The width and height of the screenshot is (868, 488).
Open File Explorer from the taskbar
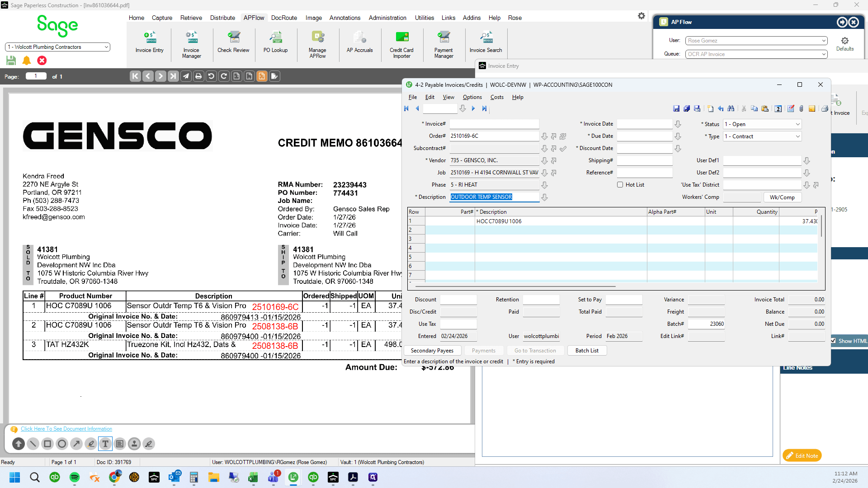pyautogui.click(x=214, y=477)
